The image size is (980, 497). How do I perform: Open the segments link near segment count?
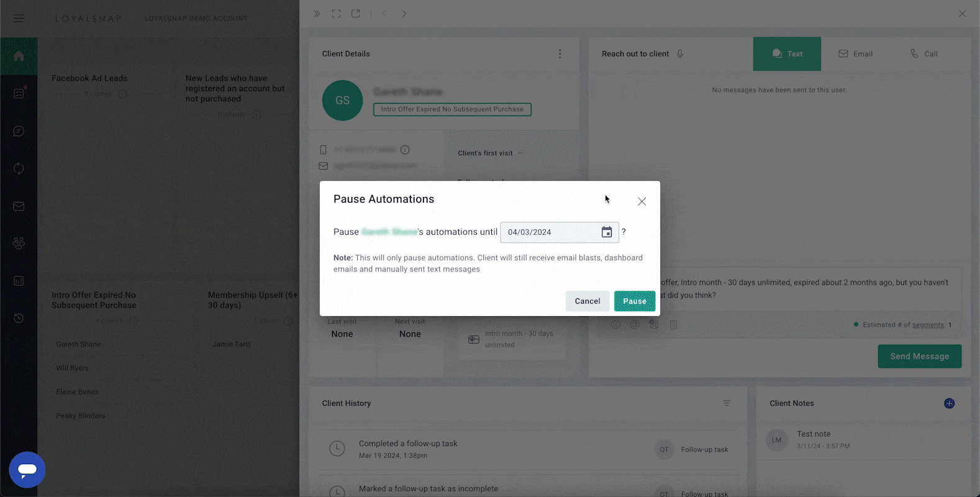click(928, 324)
